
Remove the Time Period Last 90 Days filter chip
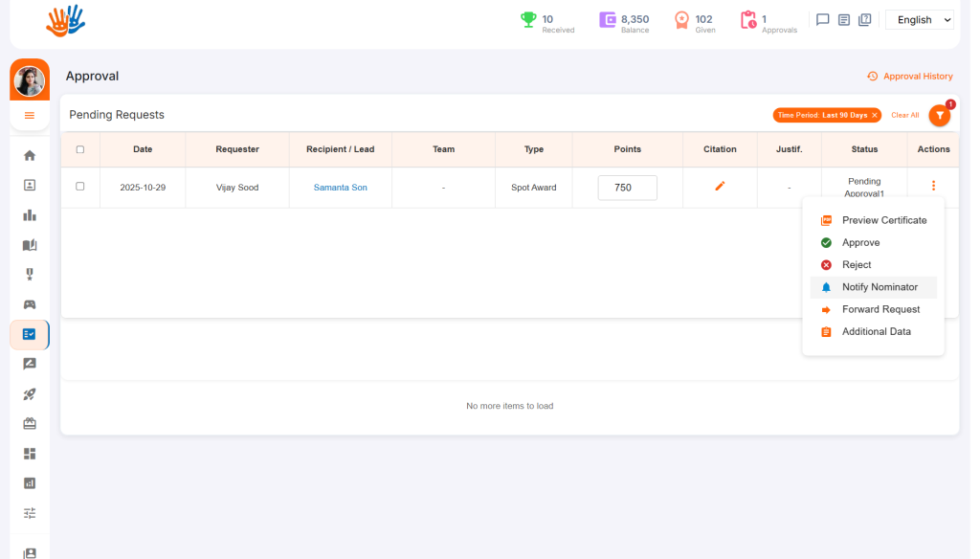(x=875, y=115)
